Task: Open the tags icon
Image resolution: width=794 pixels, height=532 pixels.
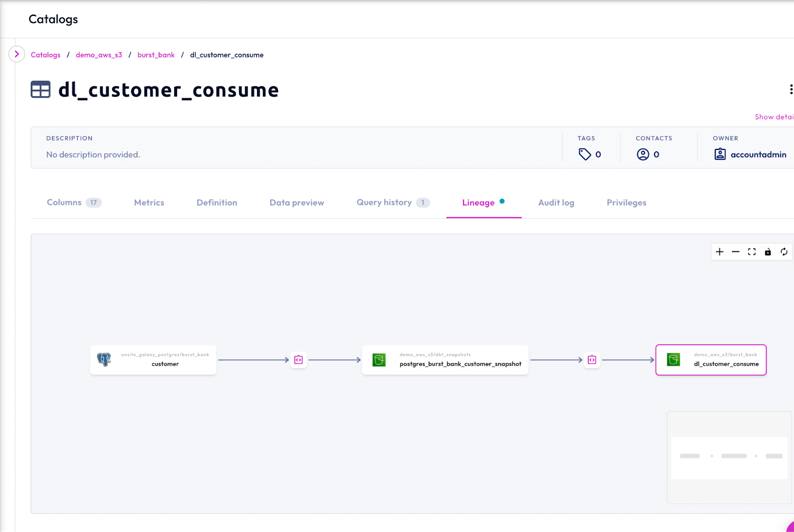Action: 585,154
